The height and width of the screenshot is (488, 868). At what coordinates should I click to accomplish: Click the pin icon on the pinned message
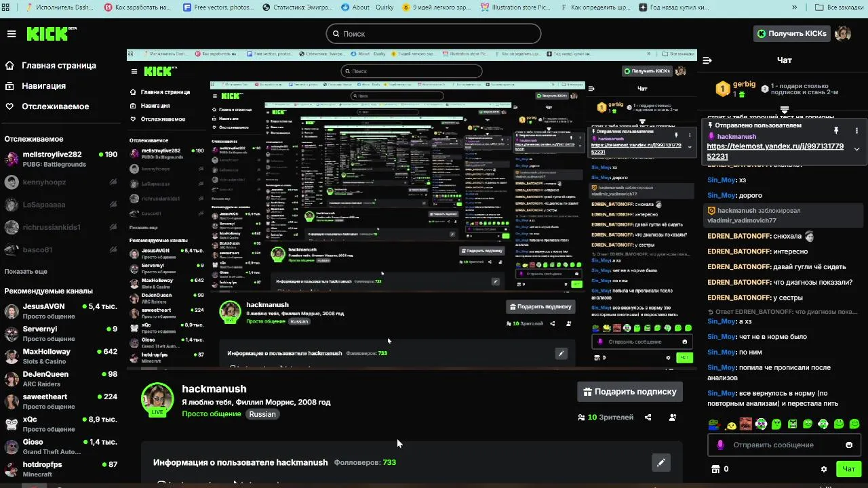click(836, 130)
